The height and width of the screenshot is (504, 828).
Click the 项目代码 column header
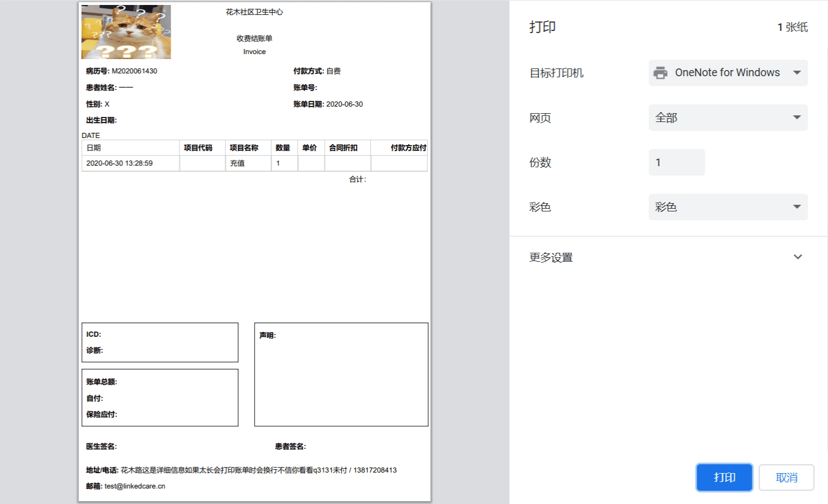[x=198, y=148]
